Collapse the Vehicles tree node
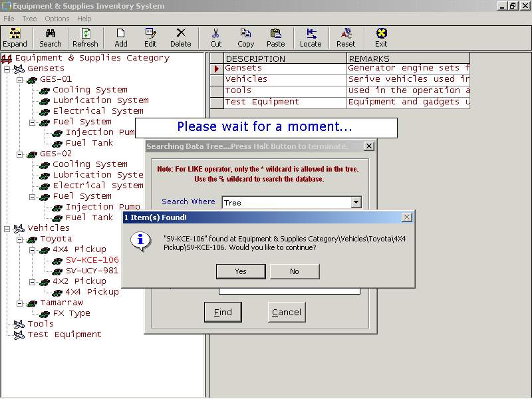Viewport: 532px width, 399px height. coord(7,229)
